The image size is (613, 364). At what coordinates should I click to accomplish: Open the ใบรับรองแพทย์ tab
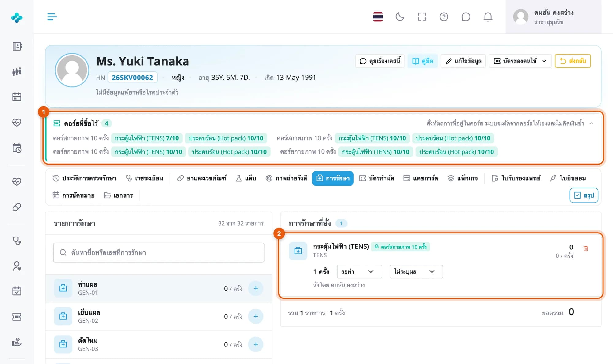(516, 178)
